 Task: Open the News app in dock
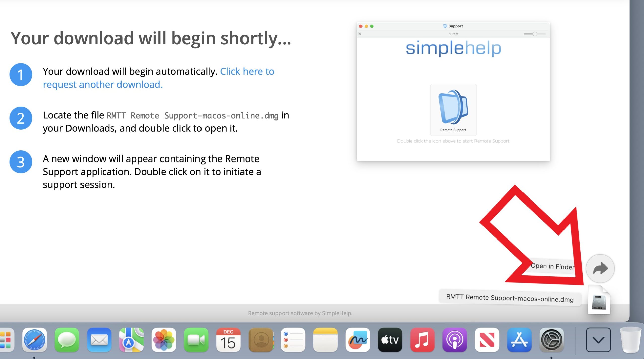click(x=487, y=340)
